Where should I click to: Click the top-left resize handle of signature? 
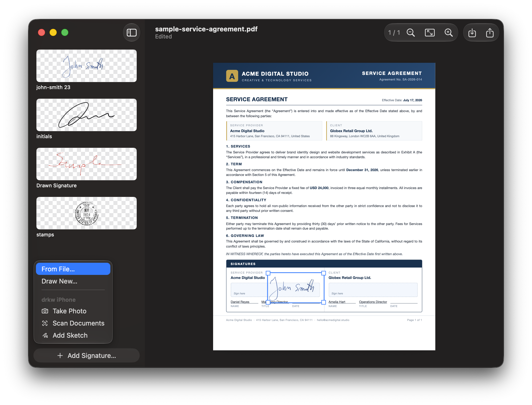click(x=268, y=273)
